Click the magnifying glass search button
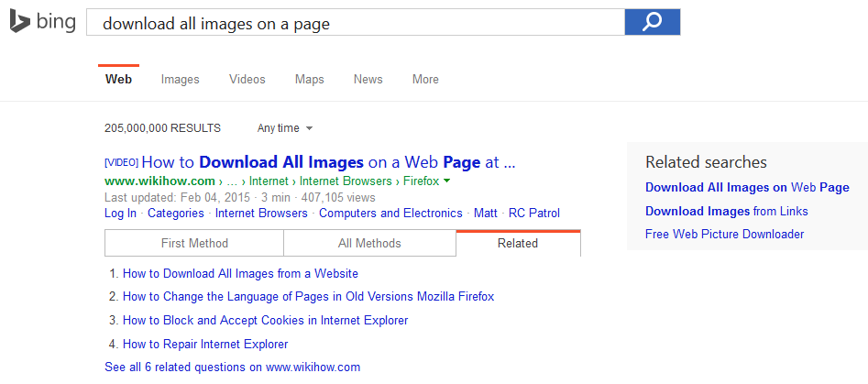 click(652, 22)
